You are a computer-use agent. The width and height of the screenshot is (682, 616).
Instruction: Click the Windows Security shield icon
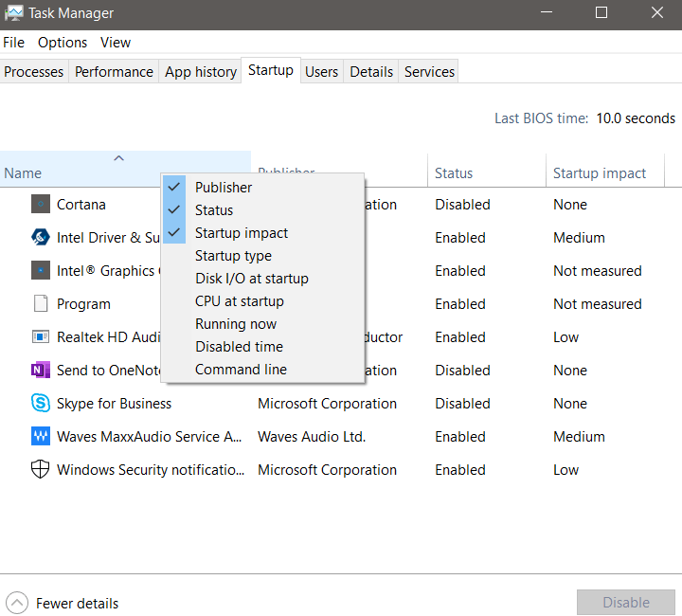point(41,469)
